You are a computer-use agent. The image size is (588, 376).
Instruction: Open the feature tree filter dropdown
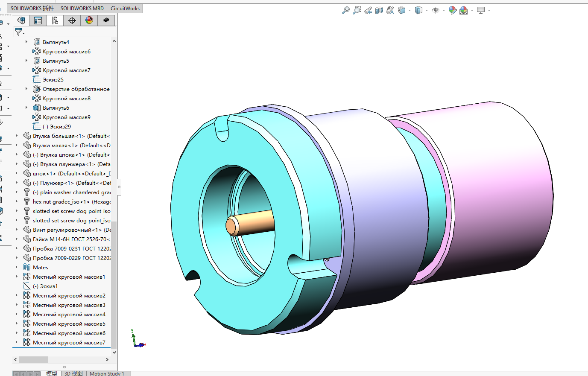click(20, 32)
